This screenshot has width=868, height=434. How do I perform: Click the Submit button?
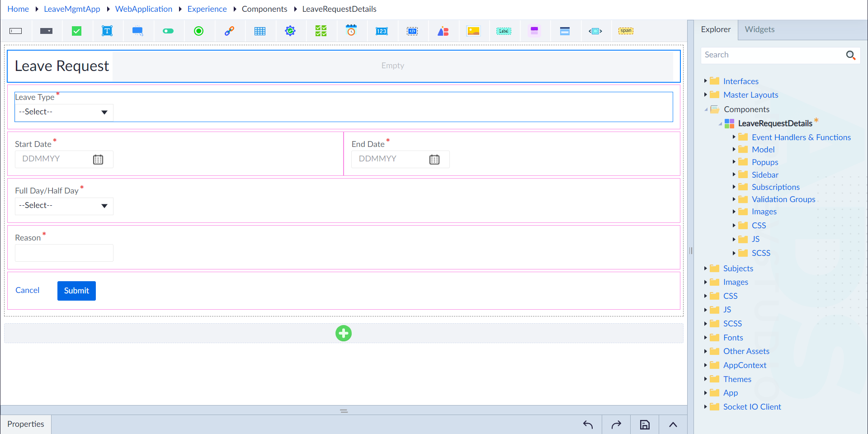click(76, 291)
